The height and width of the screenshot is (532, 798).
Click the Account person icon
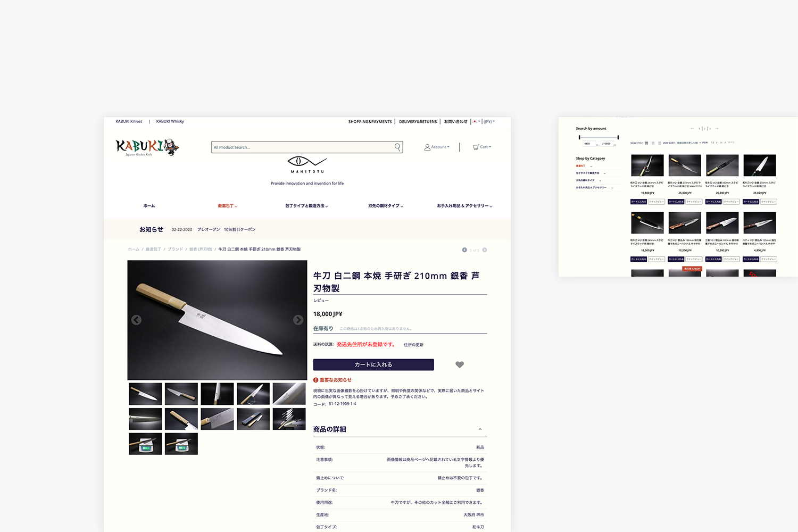(427, 147)
